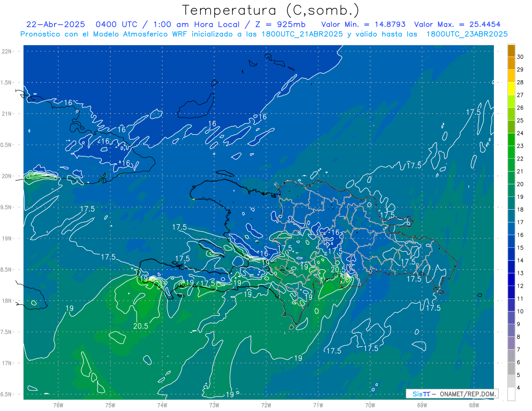Click the colorbar label 17

(520, 222)
